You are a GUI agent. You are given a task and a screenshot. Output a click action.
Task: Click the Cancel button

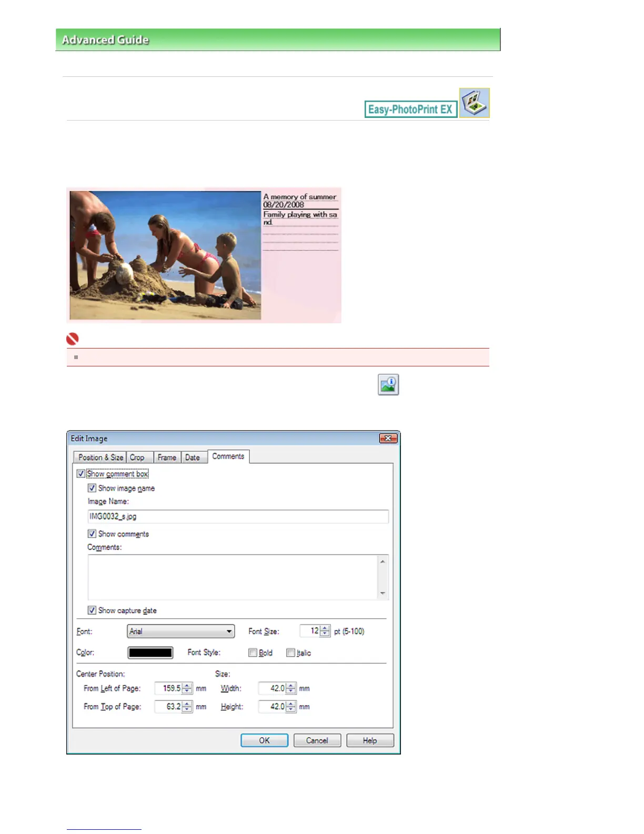(317, 740)
